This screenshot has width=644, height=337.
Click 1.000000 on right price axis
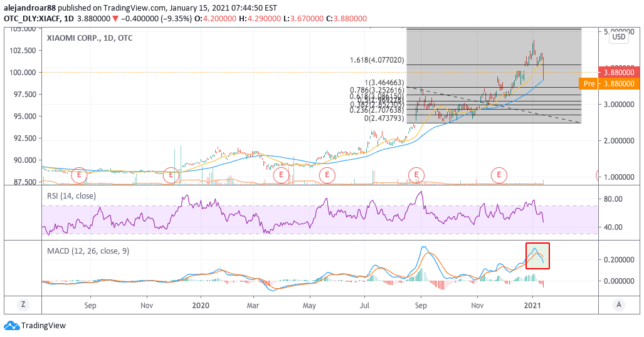(618, 177)
